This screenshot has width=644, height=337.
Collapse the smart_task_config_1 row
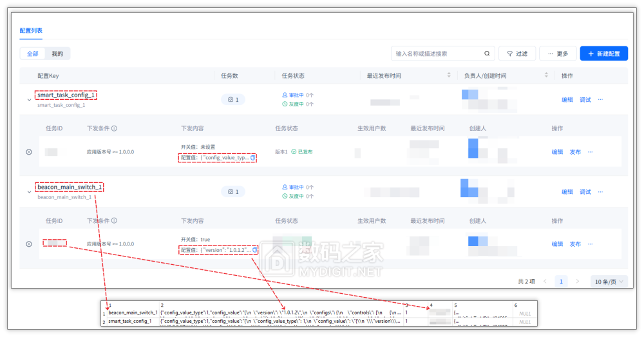click(x=28, y=100)
